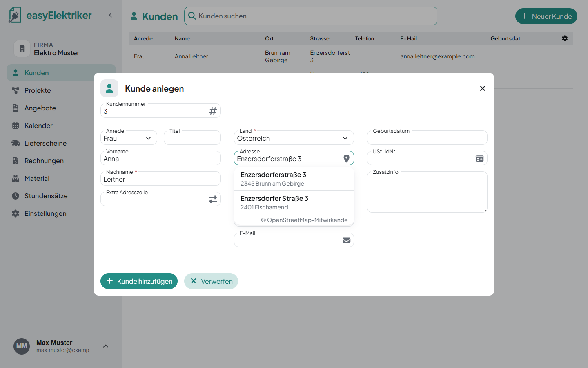Open the Land country dropdown

tap(294, 138)
